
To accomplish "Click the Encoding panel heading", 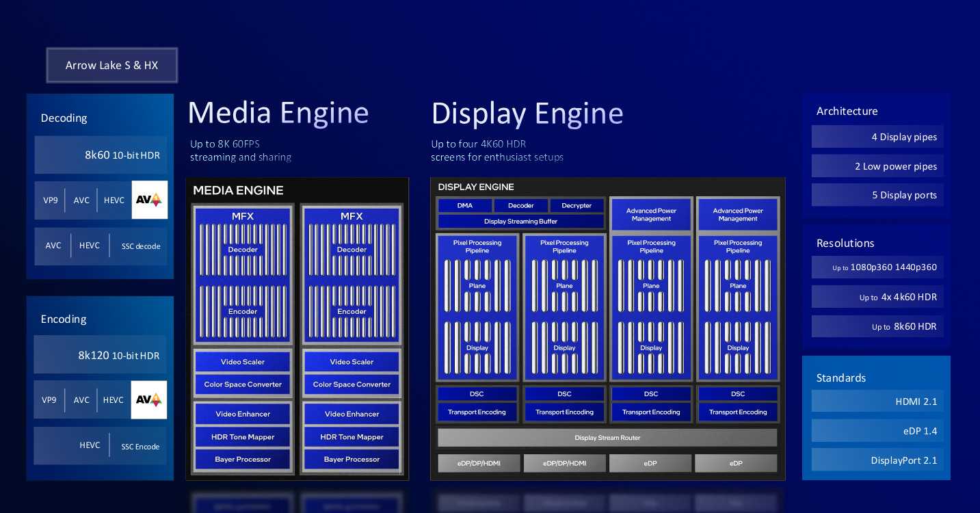I will (64, 319).
